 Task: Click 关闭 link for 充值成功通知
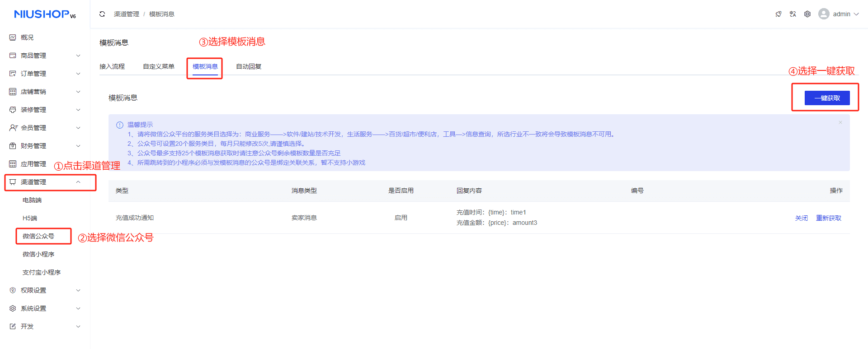click(801, 218)
